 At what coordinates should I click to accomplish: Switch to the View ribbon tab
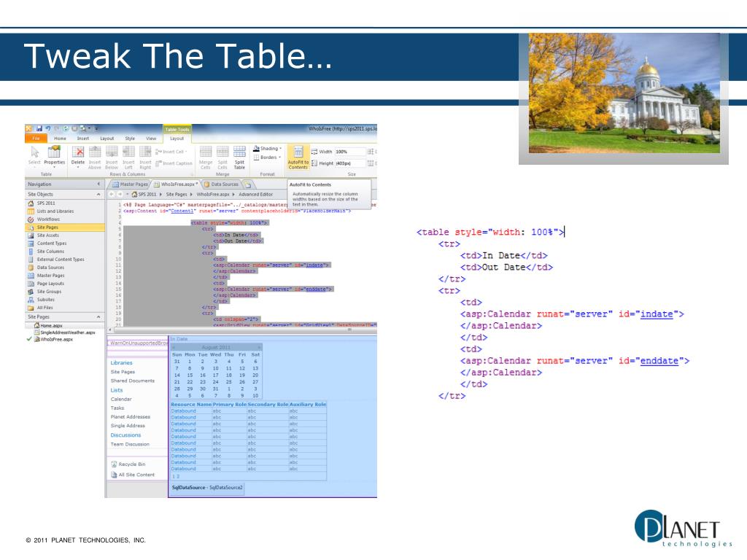[151, 139]
